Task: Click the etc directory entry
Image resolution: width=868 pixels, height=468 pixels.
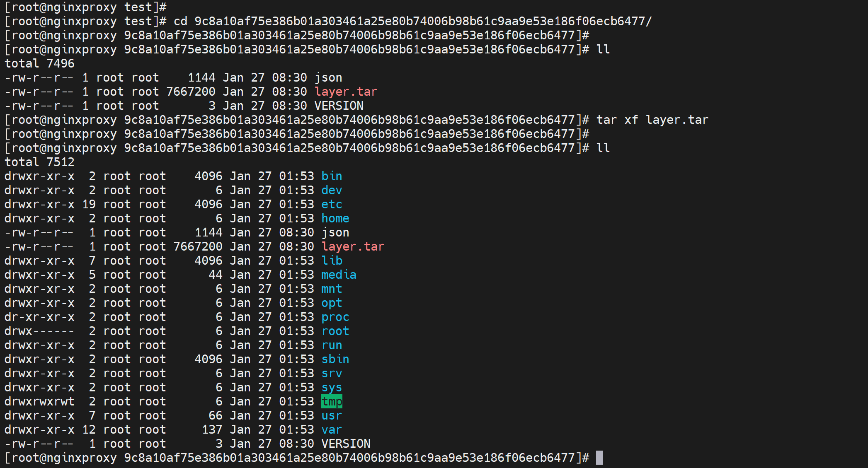Action: [x=332, y=204]
